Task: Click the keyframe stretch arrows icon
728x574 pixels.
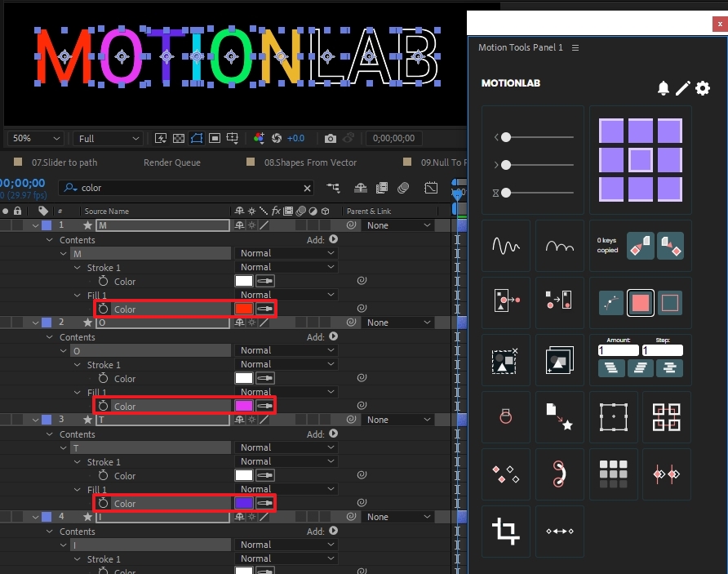Action: pos(559,531)
